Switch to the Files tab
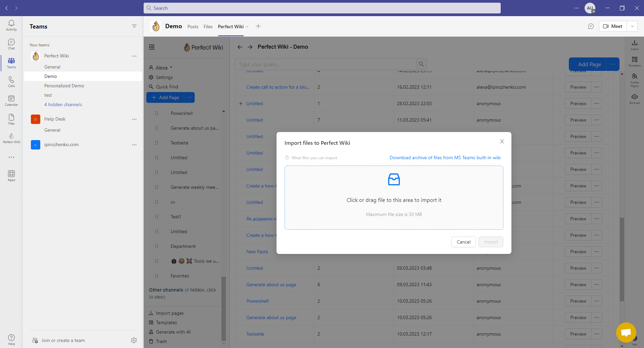Viewport: 644px width, 348px height. tap(208, 27)
